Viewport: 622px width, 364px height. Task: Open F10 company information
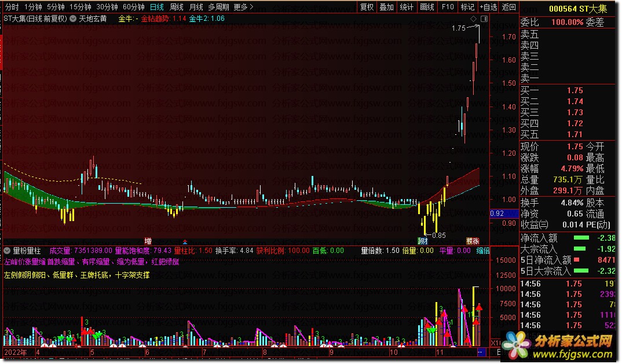[448, 7]
